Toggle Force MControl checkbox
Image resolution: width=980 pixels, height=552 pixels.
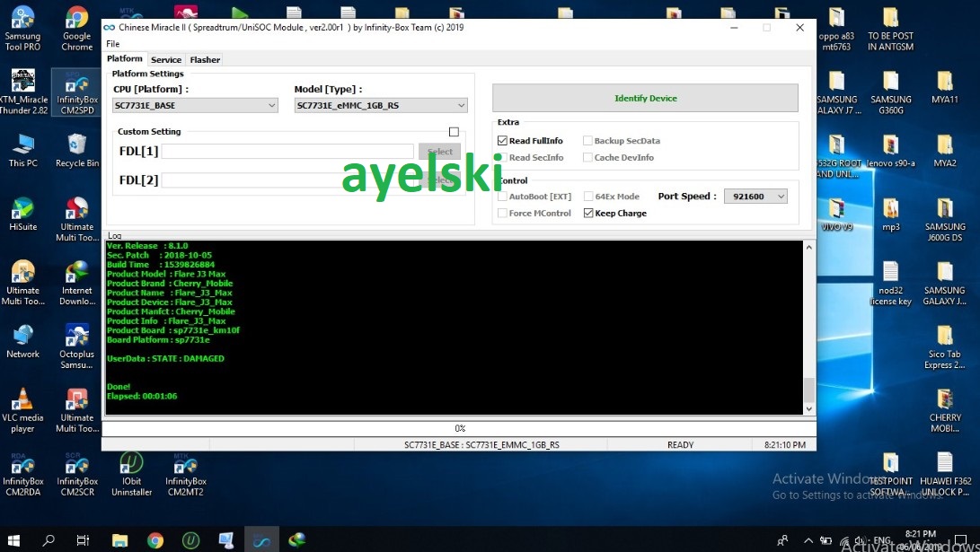pos(502,213)
